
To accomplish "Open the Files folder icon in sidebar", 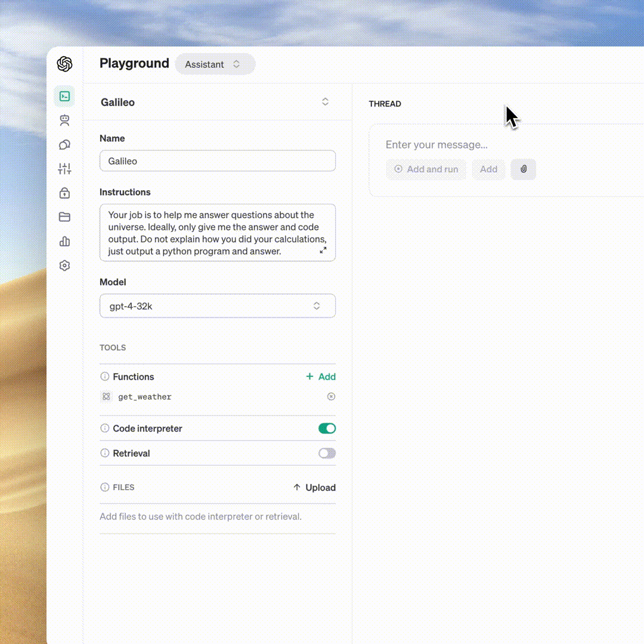I will [64, 217].
